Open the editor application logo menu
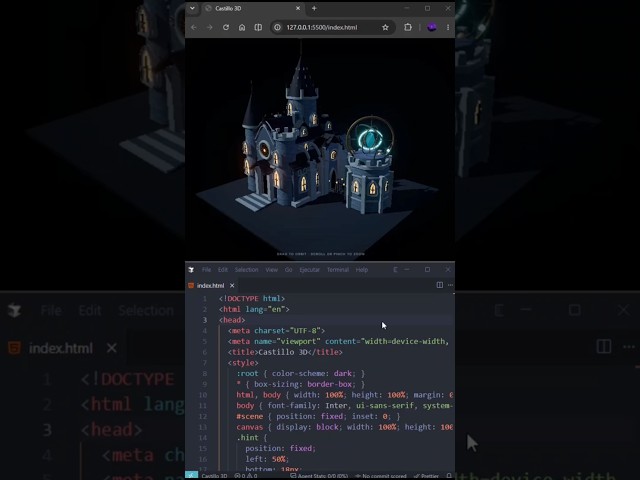 point(191,270)
